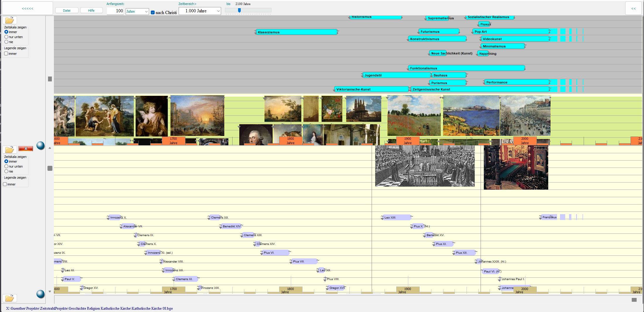Open the Jahre unit dropdown

(x=137, y=11)
